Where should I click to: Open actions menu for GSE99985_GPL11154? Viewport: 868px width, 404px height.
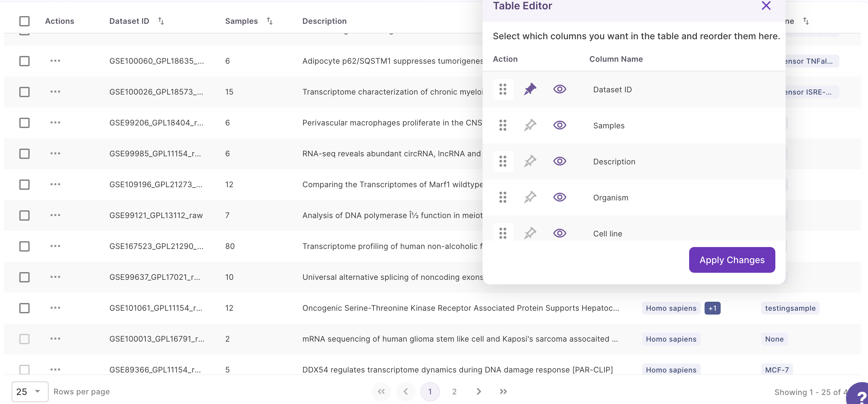coord(55,153)
